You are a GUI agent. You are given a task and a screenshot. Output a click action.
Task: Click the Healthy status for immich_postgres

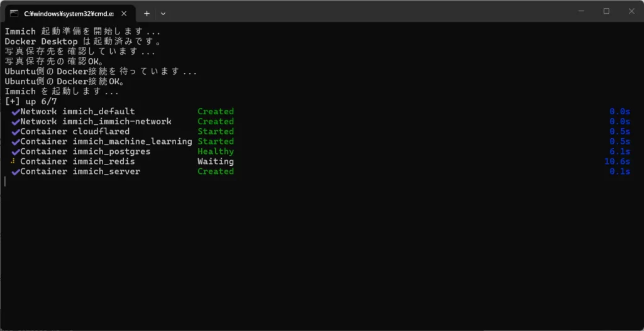tap(216, 151)
